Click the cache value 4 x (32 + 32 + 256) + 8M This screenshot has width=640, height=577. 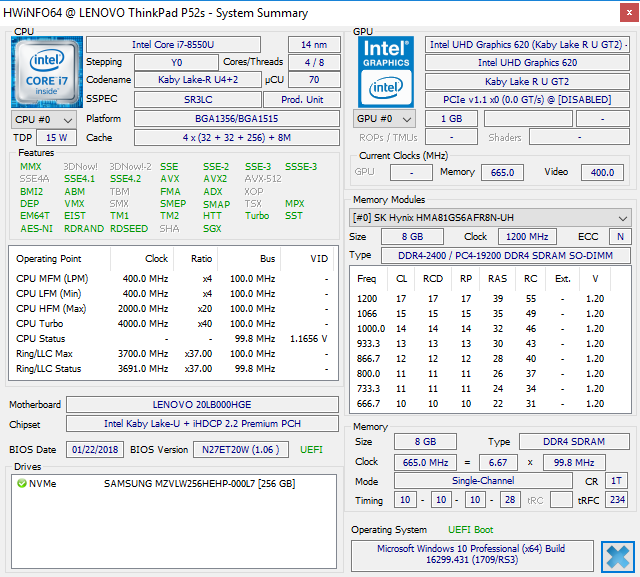point(237,138)
